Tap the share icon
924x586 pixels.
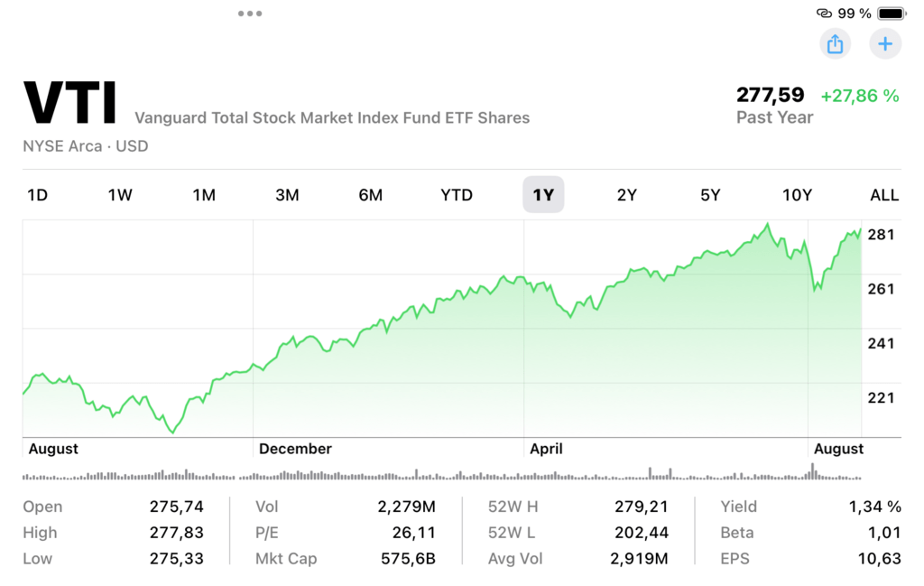coord(835,43)
